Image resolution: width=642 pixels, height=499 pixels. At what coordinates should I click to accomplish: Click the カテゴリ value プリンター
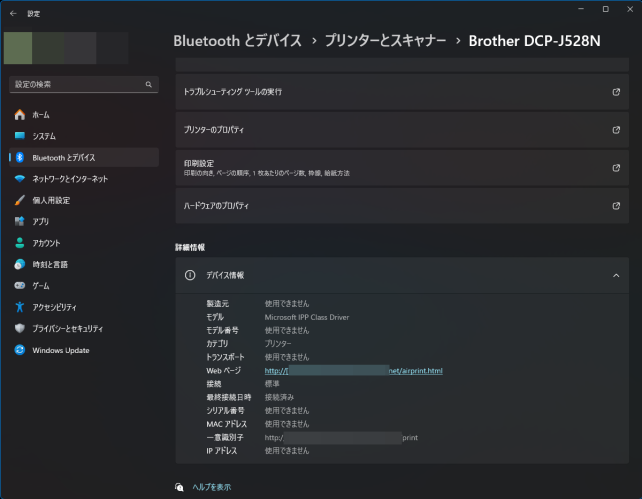(x=278, y=344)
